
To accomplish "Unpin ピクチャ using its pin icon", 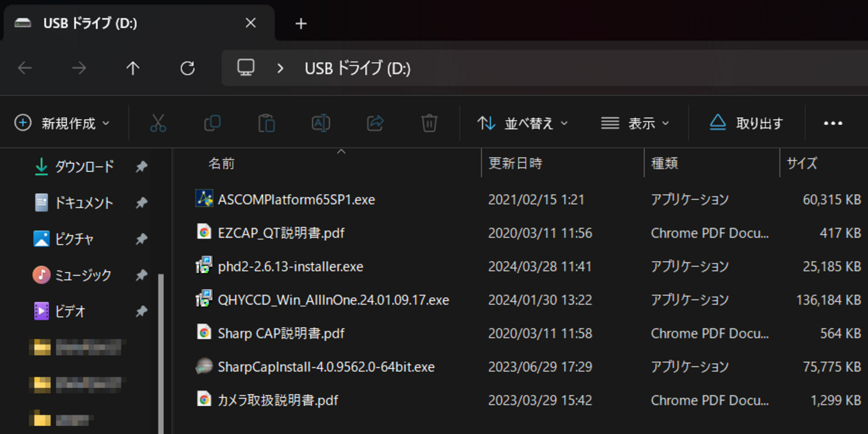I will pyautogui.click(x=141, y=239).
